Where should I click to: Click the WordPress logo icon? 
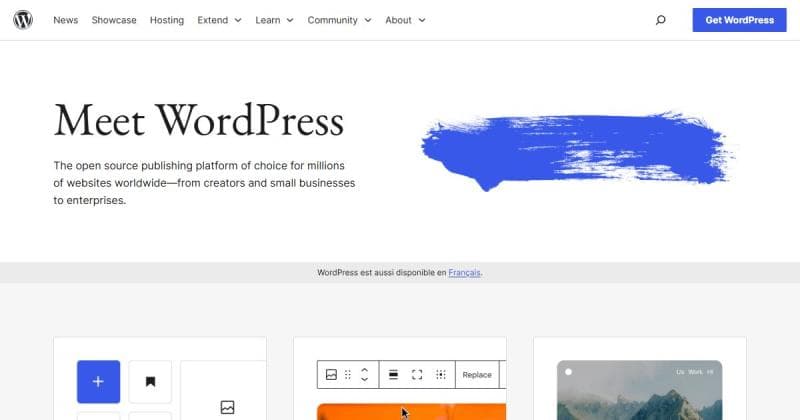tap(23, 20)
